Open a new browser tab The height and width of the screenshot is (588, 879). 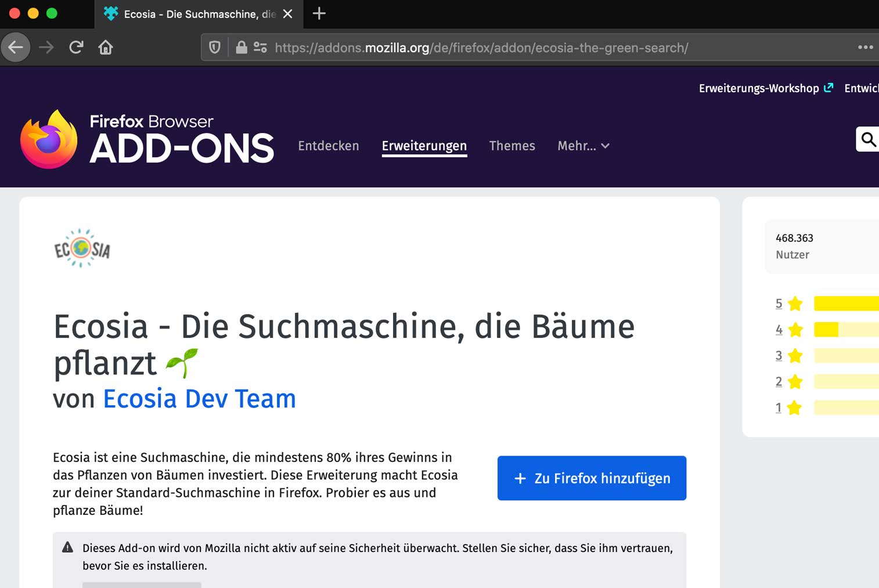point(319,14)
